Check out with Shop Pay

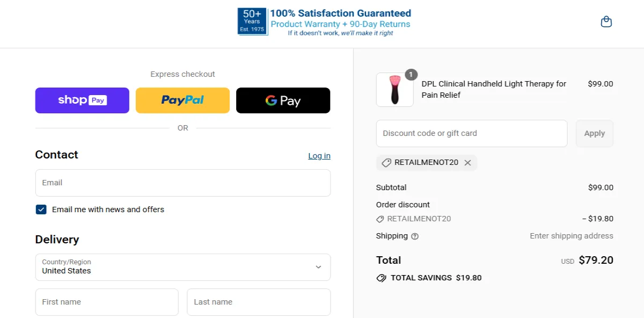coord(82,100)
